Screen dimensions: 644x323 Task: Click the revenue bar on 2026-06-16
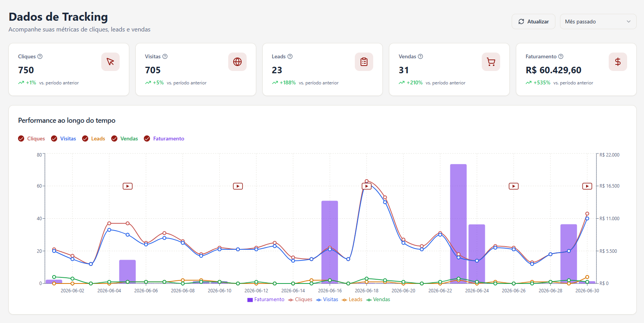coord(330,242)
